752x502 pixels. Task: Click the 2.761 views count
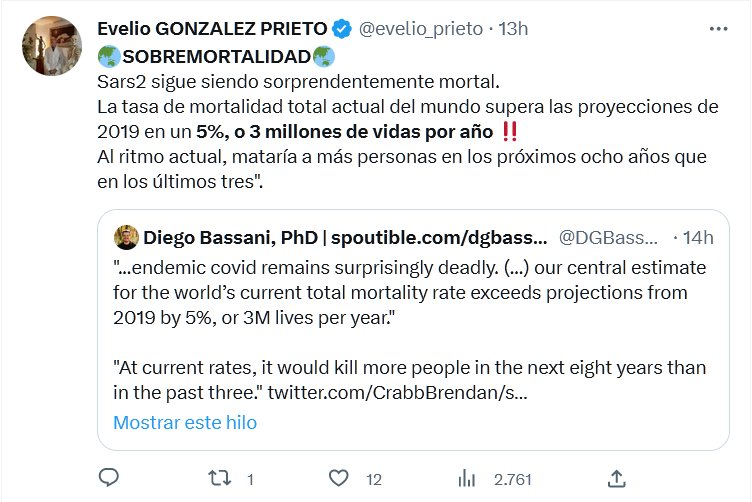(x=514, y=479)
